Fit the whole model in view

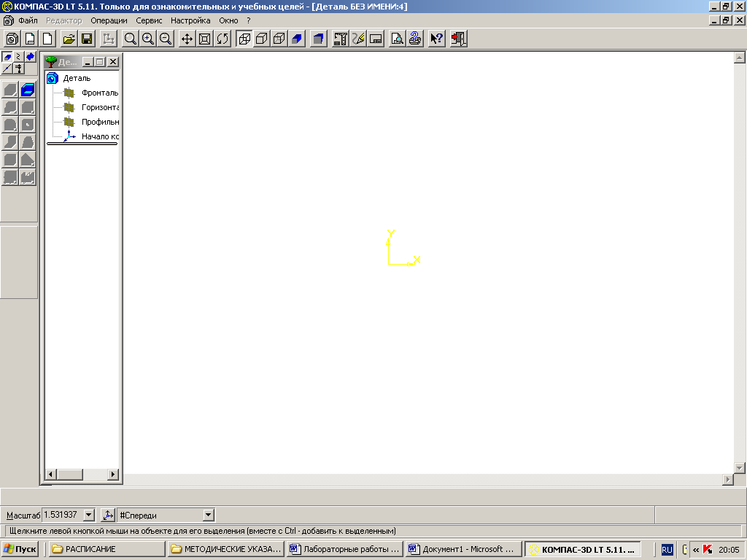click(204, 39)
